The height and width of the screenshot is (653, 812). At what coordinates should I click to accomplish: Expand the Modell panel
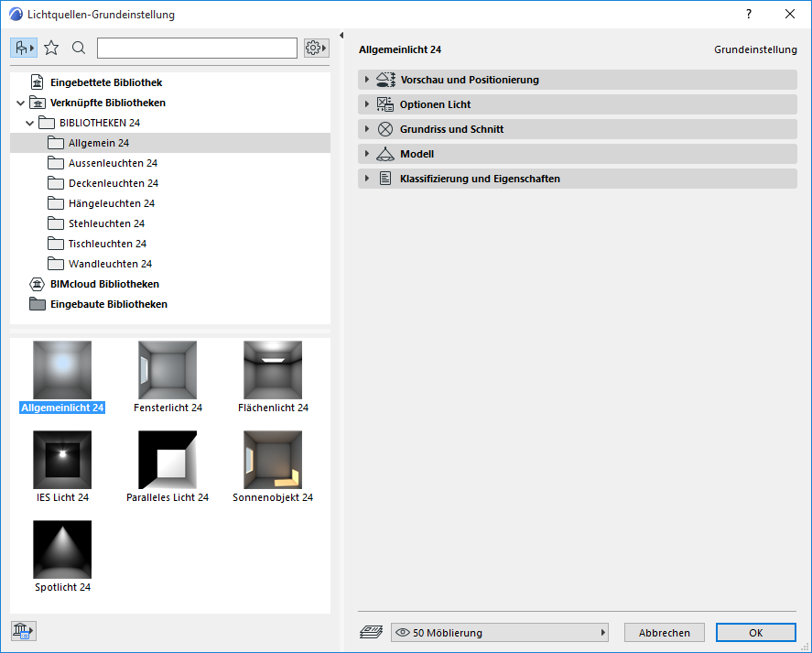point(578,154)
